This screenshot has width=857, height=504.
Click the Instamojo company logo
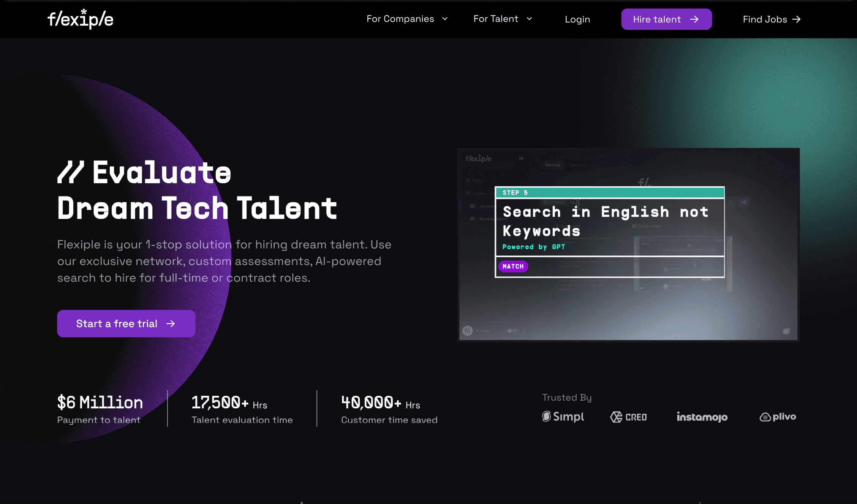[702, 417]
